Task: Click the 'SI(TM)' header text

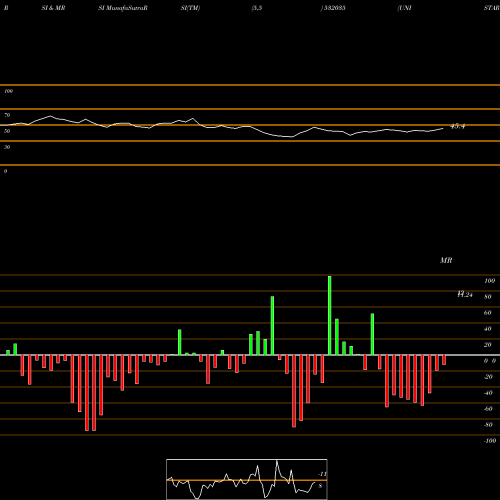Action: click(x=190, y=8)
